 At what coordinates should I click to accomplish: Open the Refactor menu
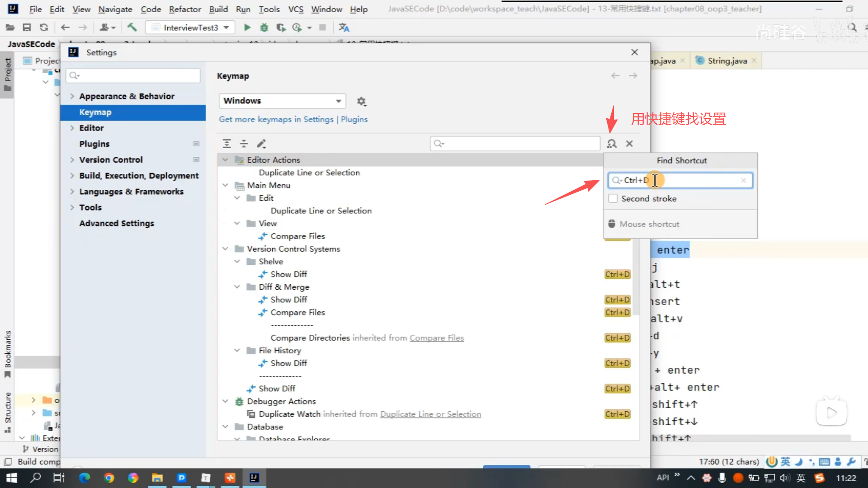coord(184,9)
